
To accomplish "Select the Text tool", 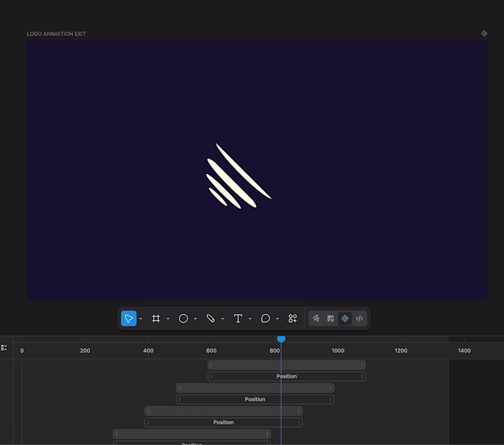I will click(238, 318).
